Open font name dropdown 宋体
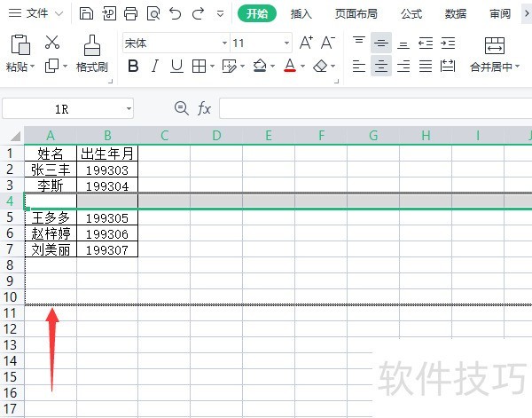The image size is (532, 418). [224, 43]
